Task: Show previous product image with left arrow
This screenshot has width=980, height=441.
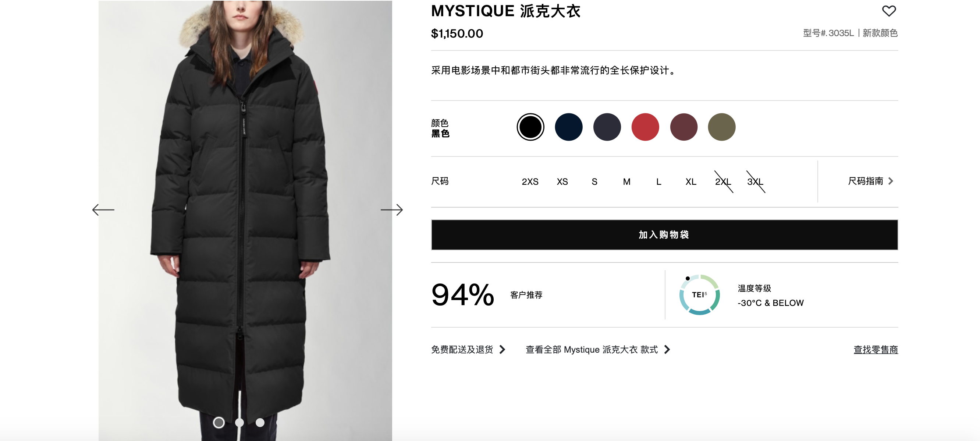Action: click(103, 209)
